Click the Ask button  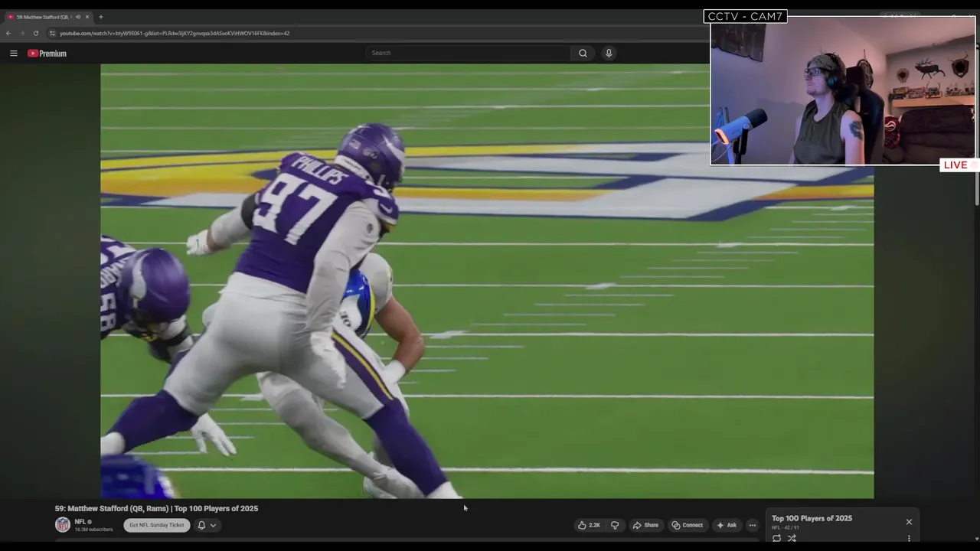point(726,525)
